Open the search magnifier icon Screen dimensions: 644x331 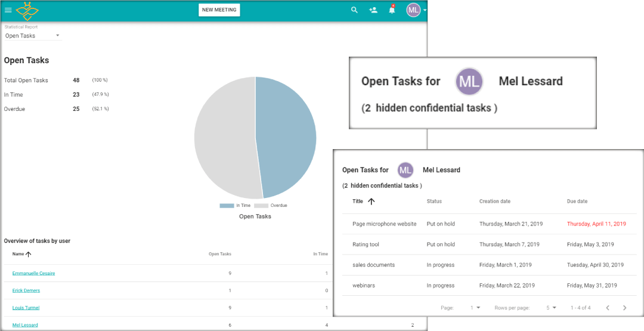(354, 10)
